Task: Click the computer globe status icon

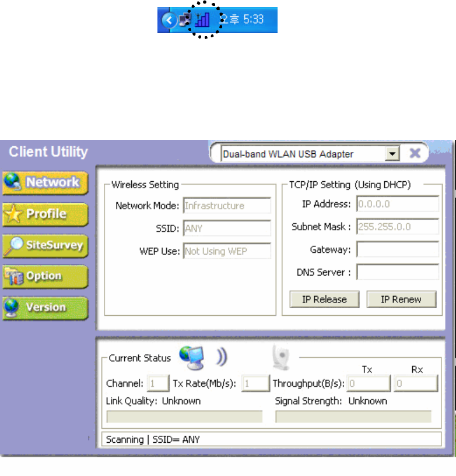Action: (x=192, y=358)
